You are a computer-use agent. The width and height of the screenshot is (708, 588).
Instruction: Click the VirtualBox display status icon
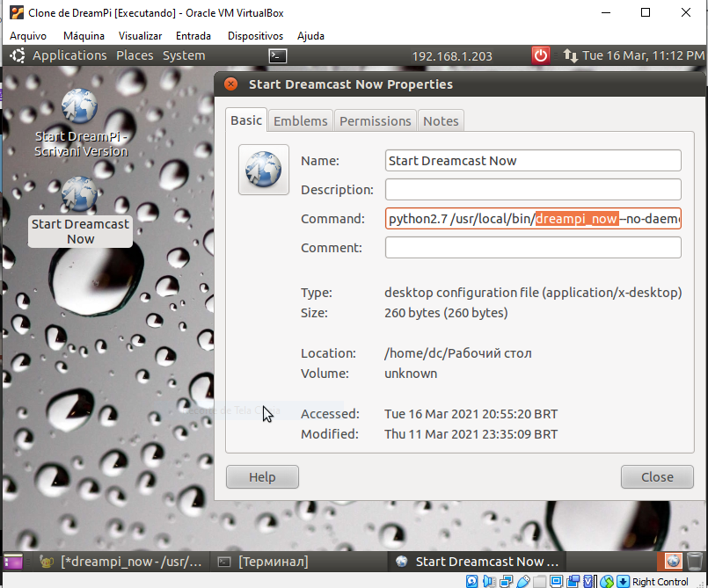556,581
